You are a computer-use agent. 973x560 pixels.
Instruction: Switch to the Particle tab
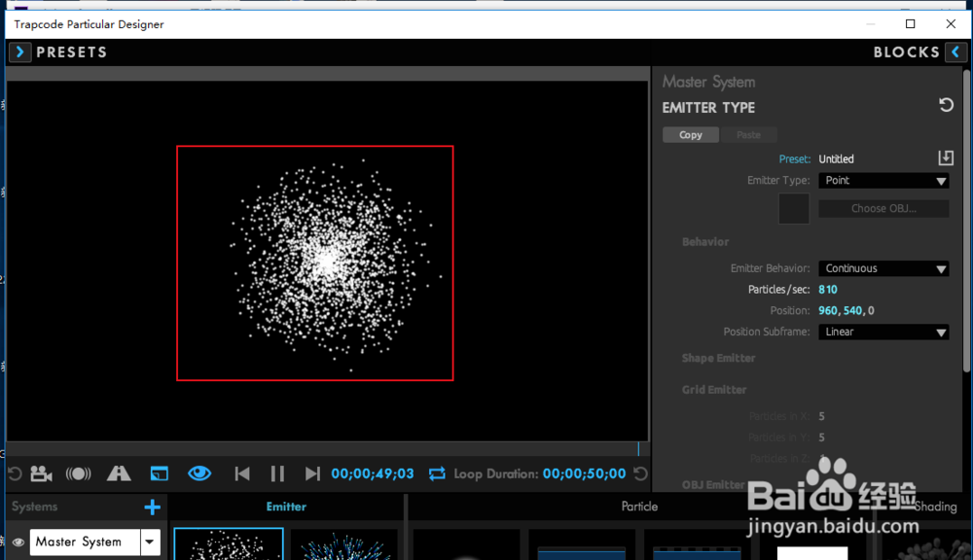pos(639,507)
